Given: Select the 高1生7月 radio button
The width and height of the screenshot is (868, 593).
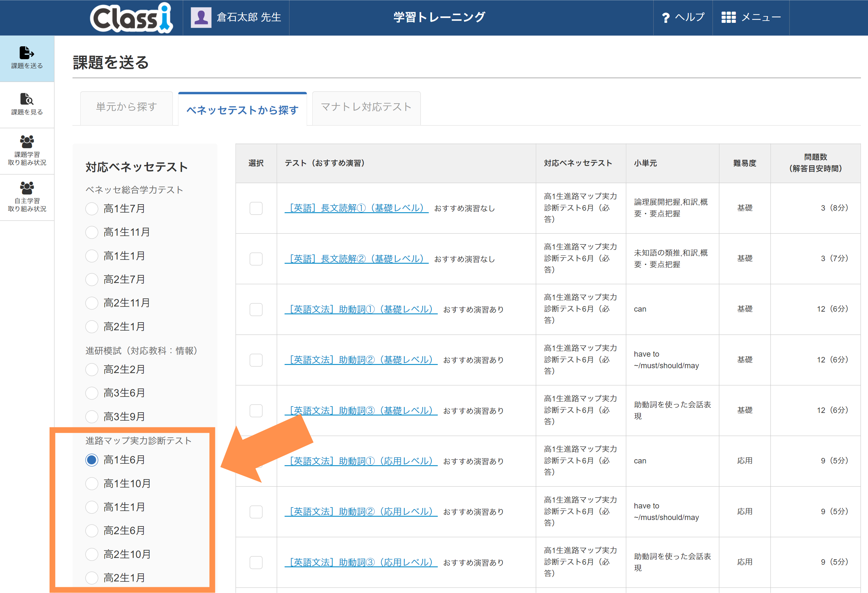Looking at the screenshot, I should coord(91,209).
